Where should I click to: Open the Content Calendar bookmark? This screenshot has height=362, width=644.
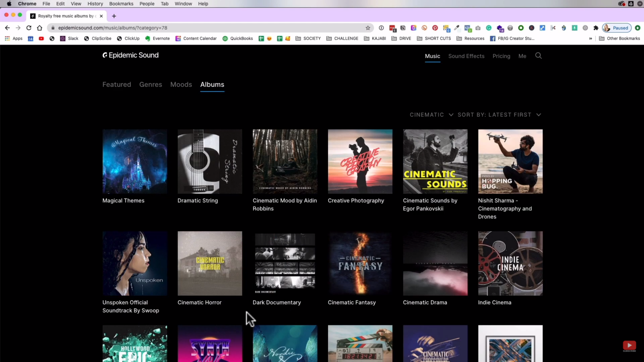196,38
